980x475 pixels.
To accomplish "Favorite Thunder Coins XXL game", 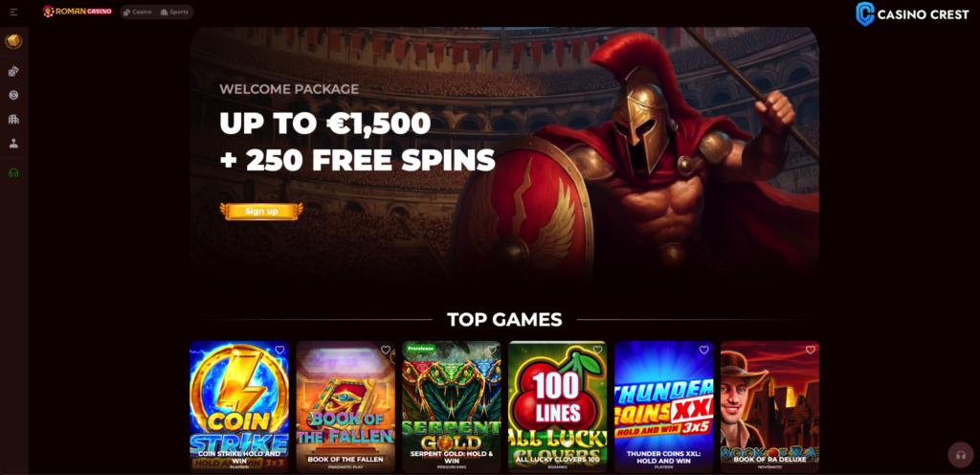I will click(703, 350).
